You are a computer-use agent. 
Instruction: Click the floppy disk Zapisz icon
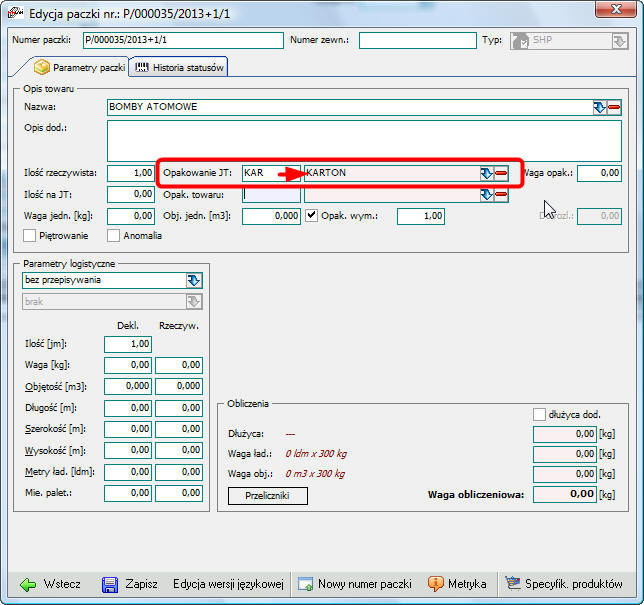110,584
